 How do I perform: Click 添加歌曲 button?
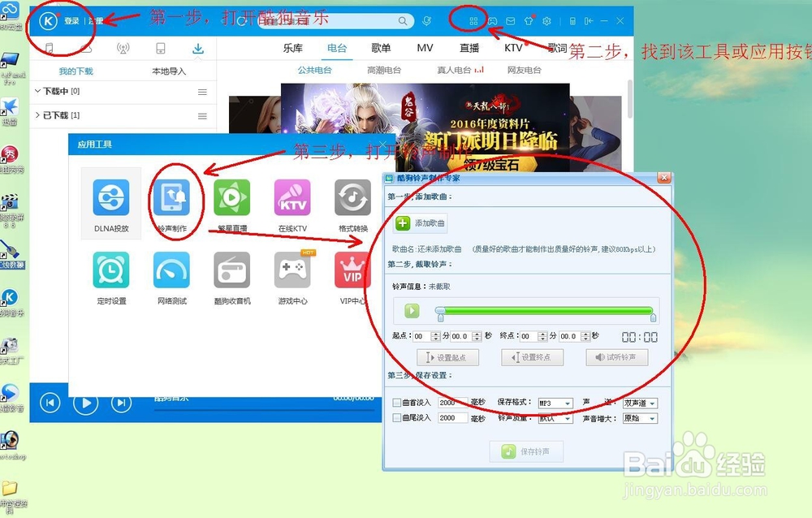[x=420, y=223]
